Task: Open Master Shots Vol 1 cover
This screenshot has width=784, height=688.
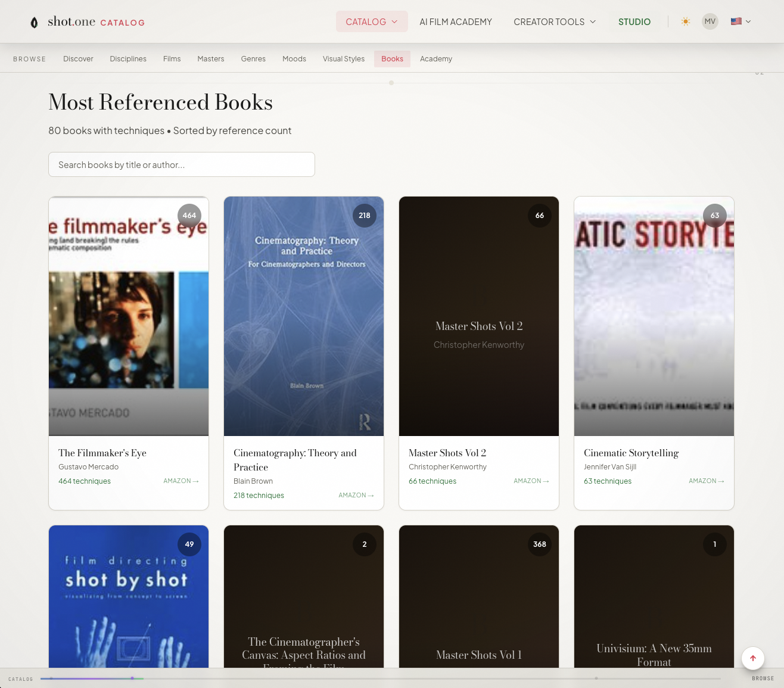Action: click(x=479, y=596)
